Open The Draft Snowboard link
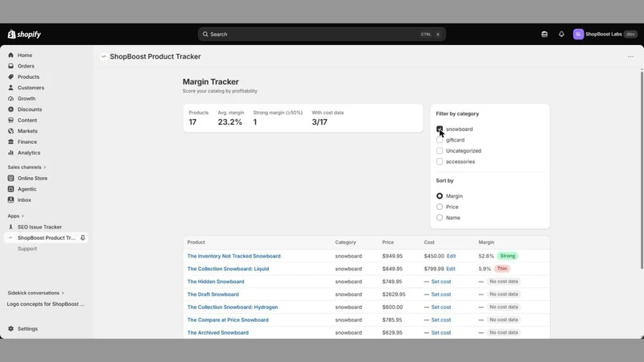644x362 pixels. (213, 294)
